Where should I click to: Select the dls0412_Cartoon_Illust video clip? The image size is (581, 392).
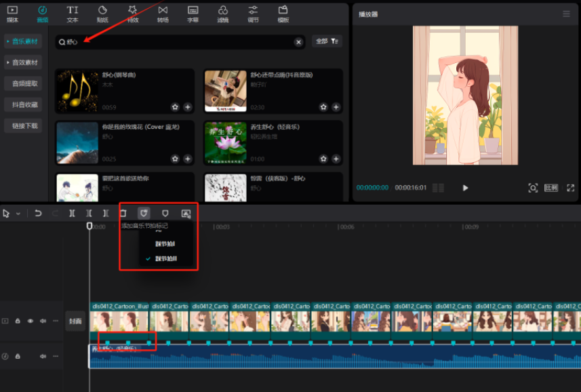(x=119, y=321)
